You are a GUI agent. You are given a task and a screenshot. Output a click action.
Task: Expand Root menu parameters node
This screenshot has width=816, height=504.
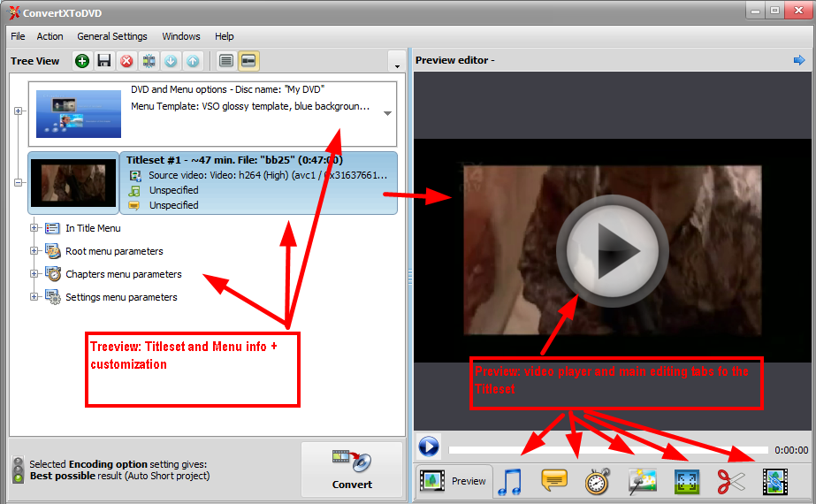coord(34,250)
